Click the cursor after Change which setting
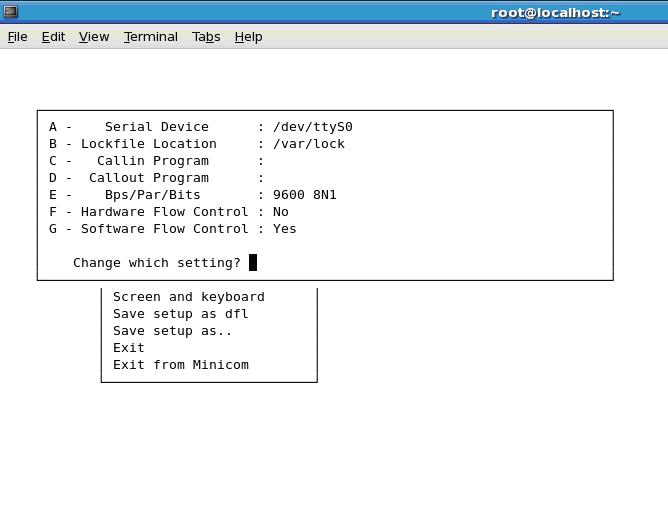This screenshot has height=505, width=668. 253,263
